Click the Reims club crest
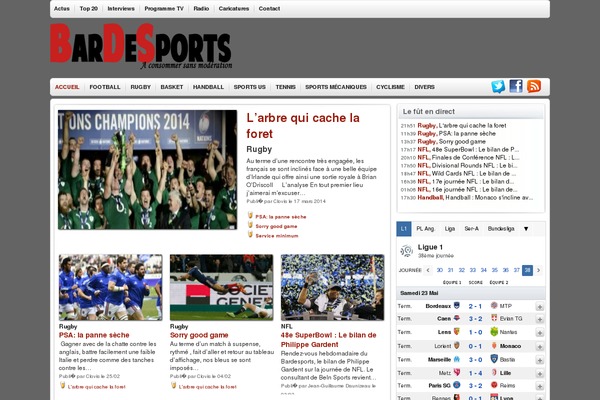 (494, 385)
